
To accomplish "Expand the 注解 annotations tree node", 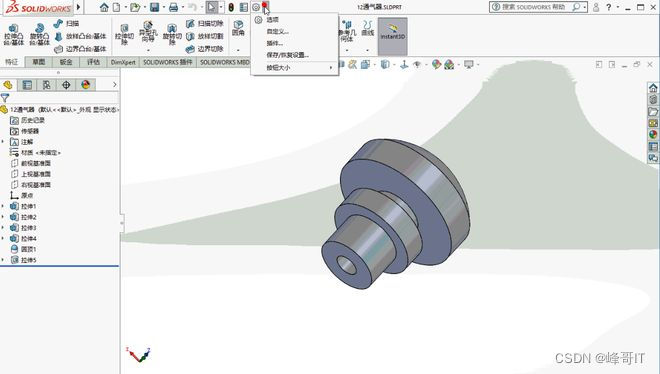I will (3, 142).
